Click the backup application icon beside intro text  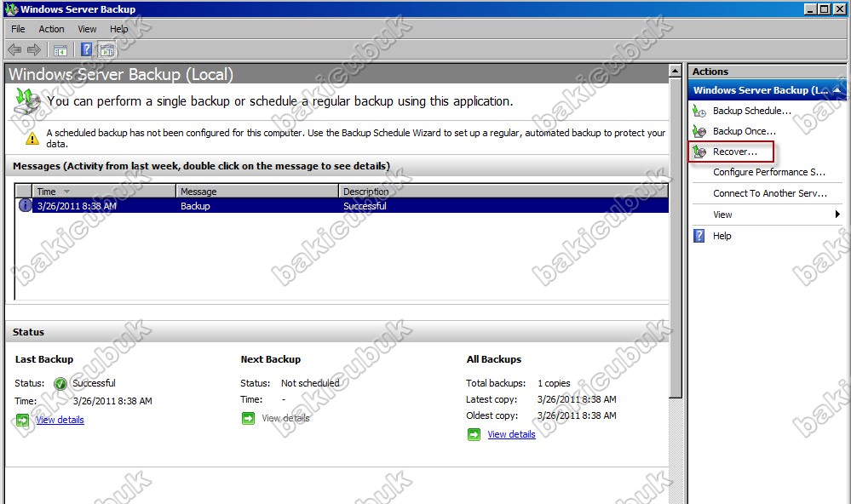coord(27,101)
